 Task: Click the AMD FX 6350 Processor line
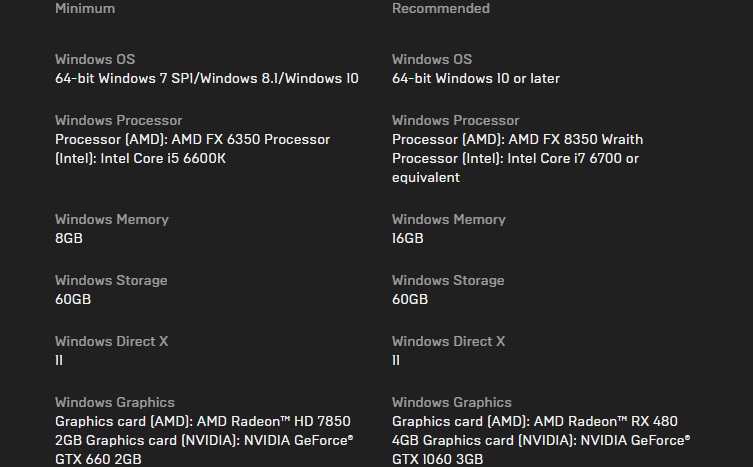(x=192, y=139)
